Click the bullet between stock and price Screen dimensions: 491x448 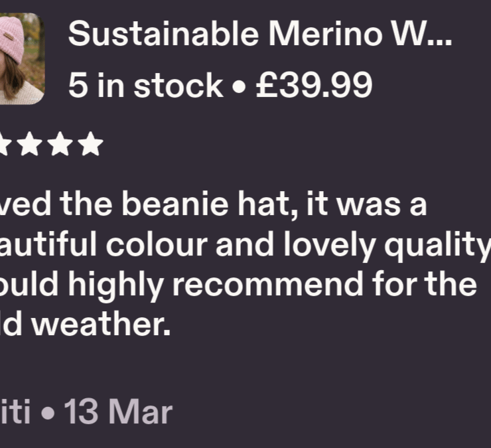pos(240,87)
